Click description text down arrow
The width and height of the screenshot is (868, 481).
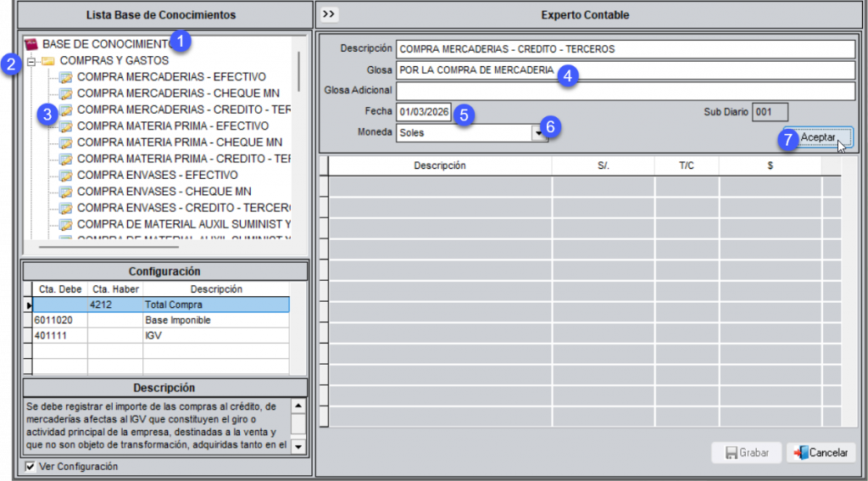coord(298,446)
